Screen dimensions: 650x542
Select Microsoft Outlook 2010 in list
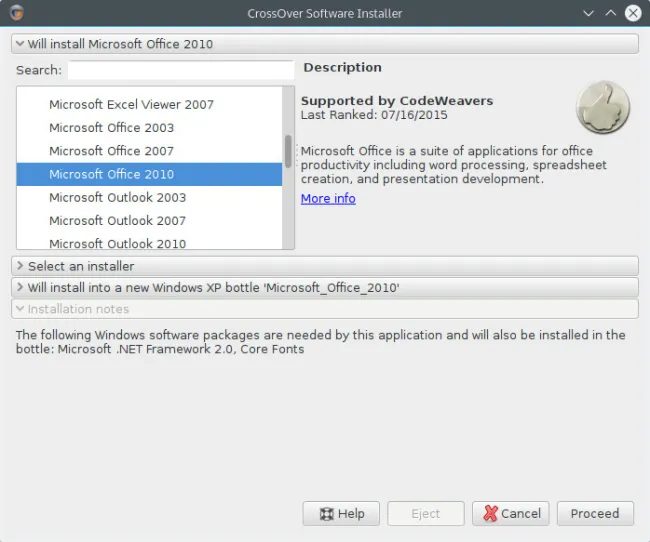pos(149,242)
